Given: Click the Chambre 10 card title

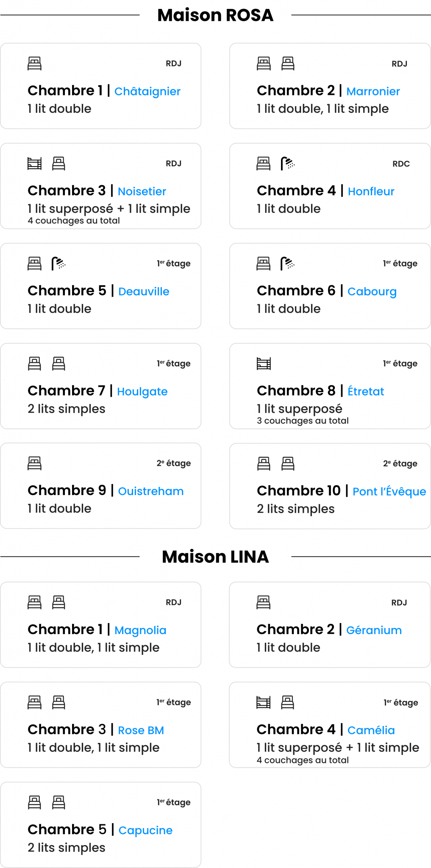Looking at the screenshot, I should [298, 491].
